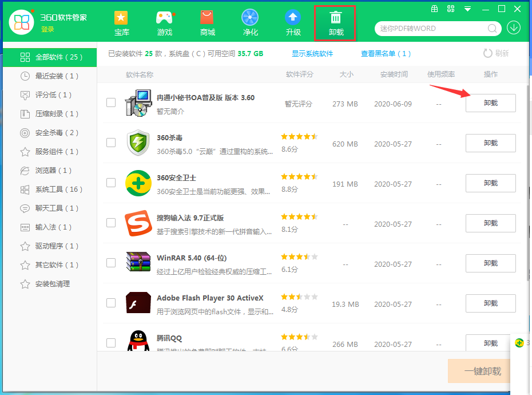Check the 360安全卫士 checkbox

pyautogui.click(x=111, y=183)
